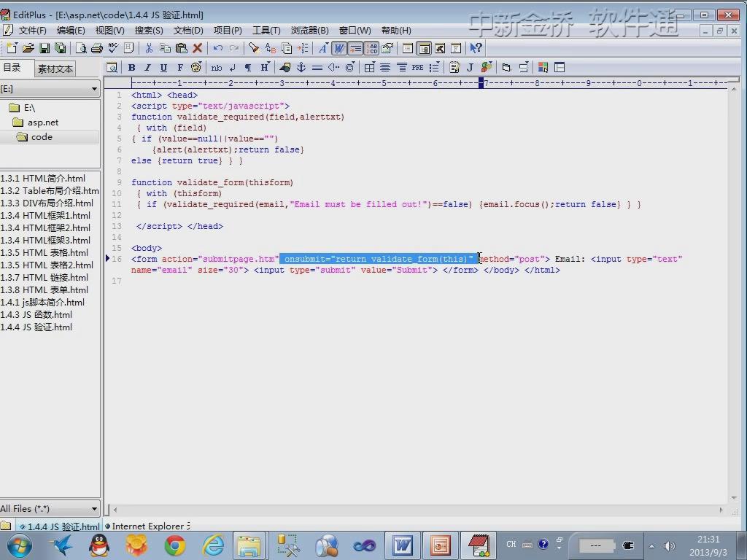Insert font tag with F icon

point(179,68)
